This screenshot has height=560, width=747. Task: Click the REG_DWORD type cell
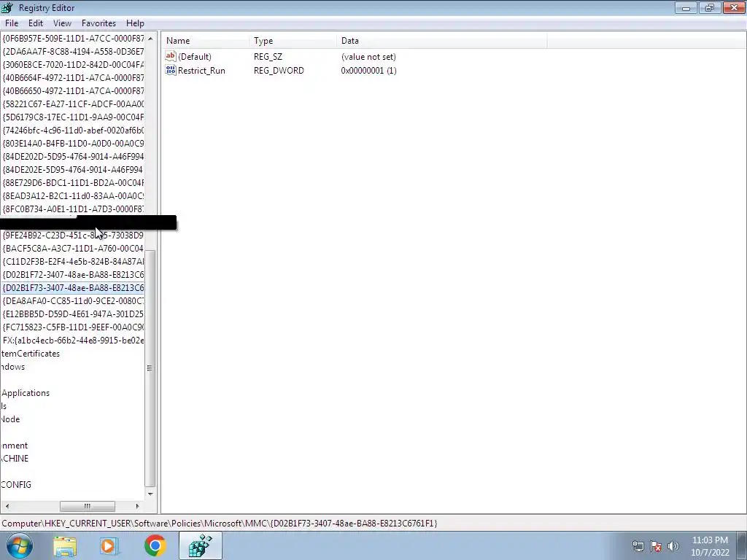pos(279,71)
